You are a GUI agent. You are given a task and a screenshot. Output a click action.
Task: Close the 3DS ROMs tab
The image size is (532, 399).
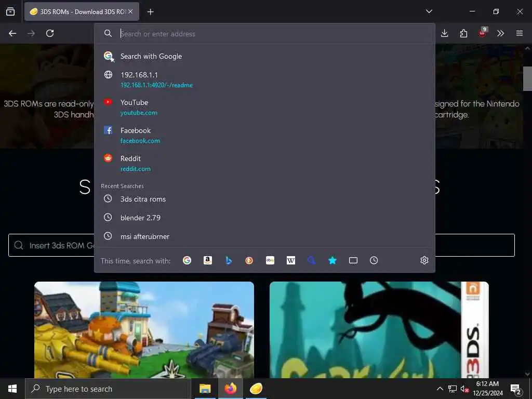(x=130, y=11)
